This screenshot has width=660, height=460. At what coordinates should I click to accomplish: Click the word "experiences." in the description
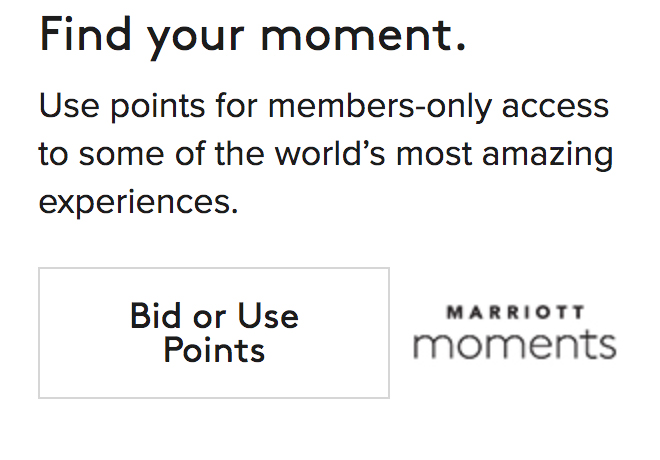coord(138,203)
